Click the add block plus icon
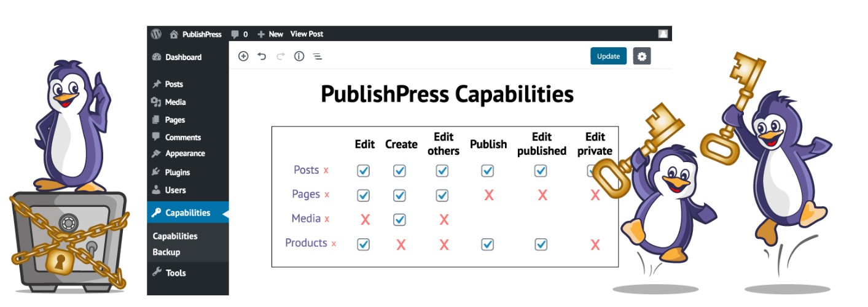868x307 pixels. (x=243, y=56)
